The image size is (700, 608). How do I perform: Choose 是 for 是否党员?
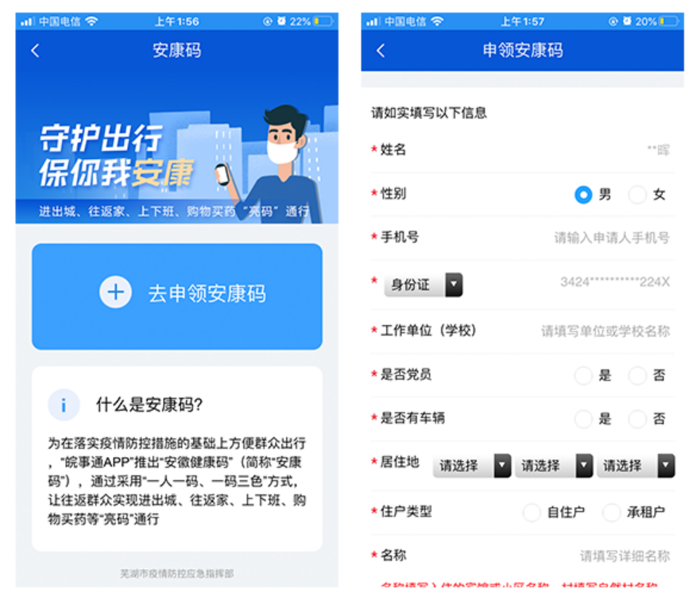coord(583,375)
